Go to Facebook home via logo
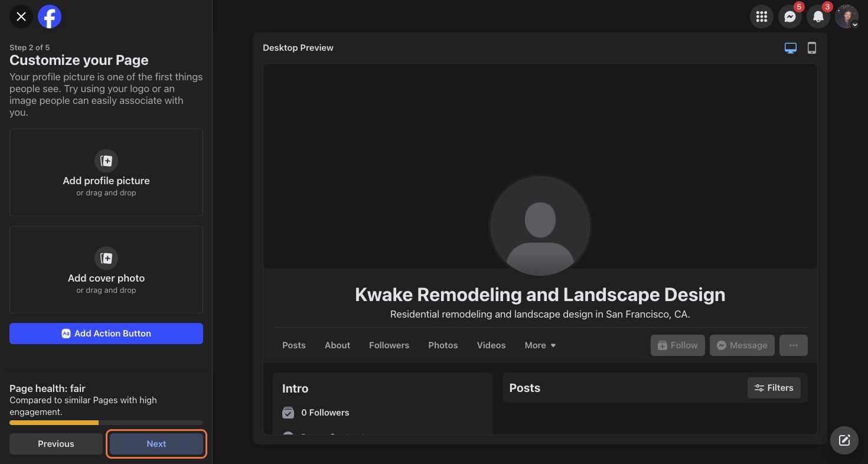 coord(50,17)
